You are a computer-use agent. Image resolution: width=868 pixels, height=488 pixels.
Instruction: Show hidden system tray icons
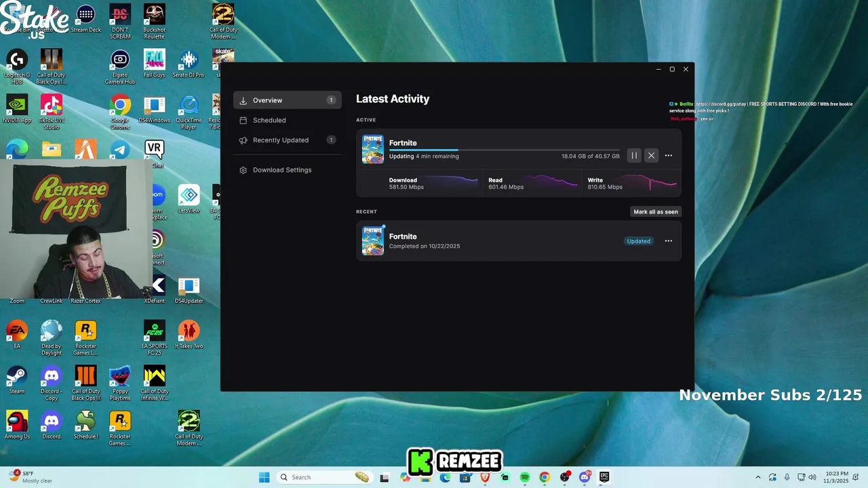[758, 477]
